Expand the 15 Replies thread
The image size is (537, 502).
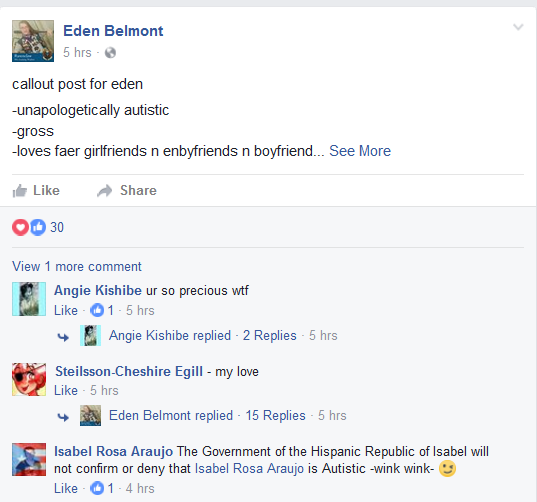275,415
